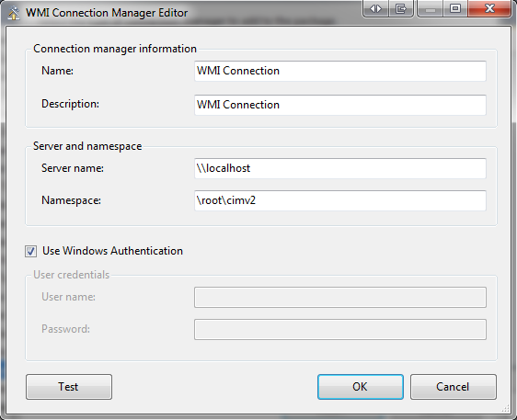Click the WMI editor title bar icon
The height and width of the screenshot is (420, 517).
[x=14, y=13]
